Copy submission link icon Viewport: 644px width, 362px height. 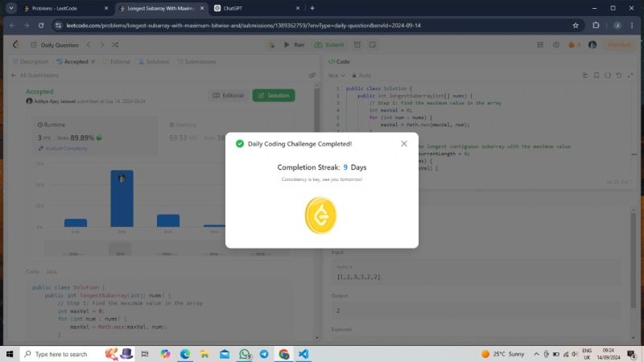312,75
